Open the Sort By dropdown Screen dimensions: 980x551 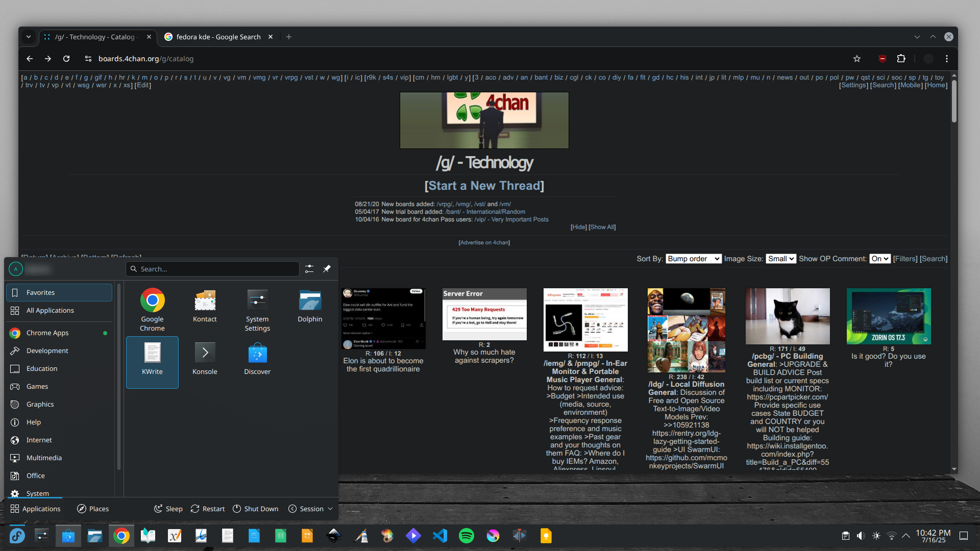[694, 259]
